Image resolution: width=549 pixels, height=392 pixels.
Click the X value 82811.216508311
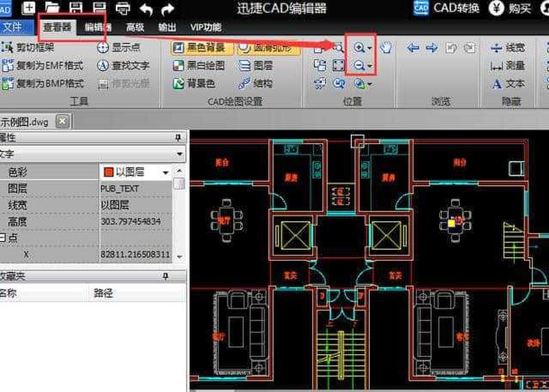[x=135, y=254]
